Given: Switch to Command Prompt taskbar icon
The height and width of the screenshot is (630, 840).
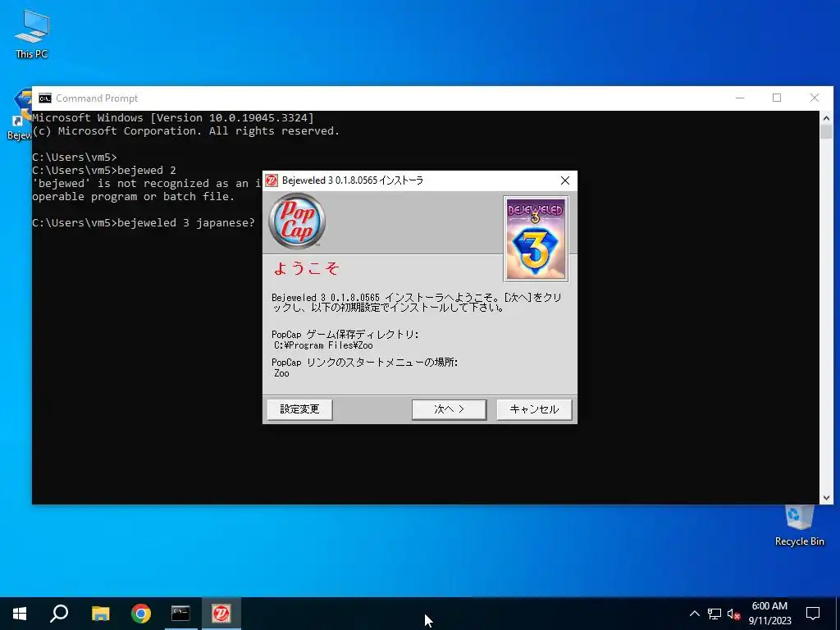Looking at the screenshot, I should point(180,614).
